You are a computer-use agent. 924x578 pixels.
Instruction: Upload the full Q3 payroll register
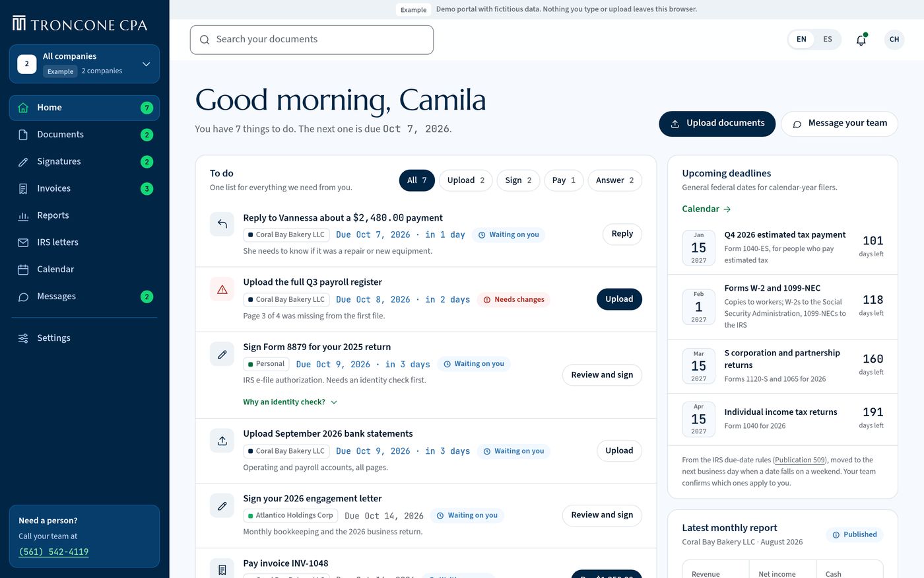click(x=619, y=299)
